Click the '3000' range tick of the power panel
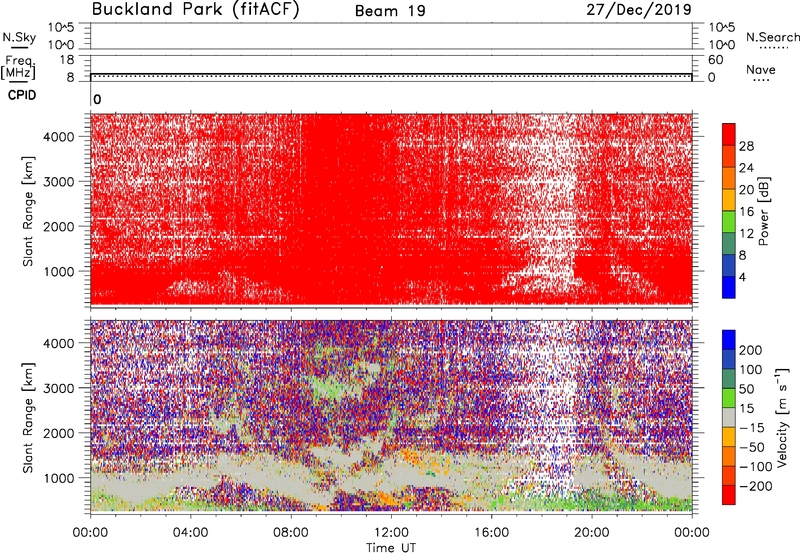 pyautogui.click(x=58, y=182)
